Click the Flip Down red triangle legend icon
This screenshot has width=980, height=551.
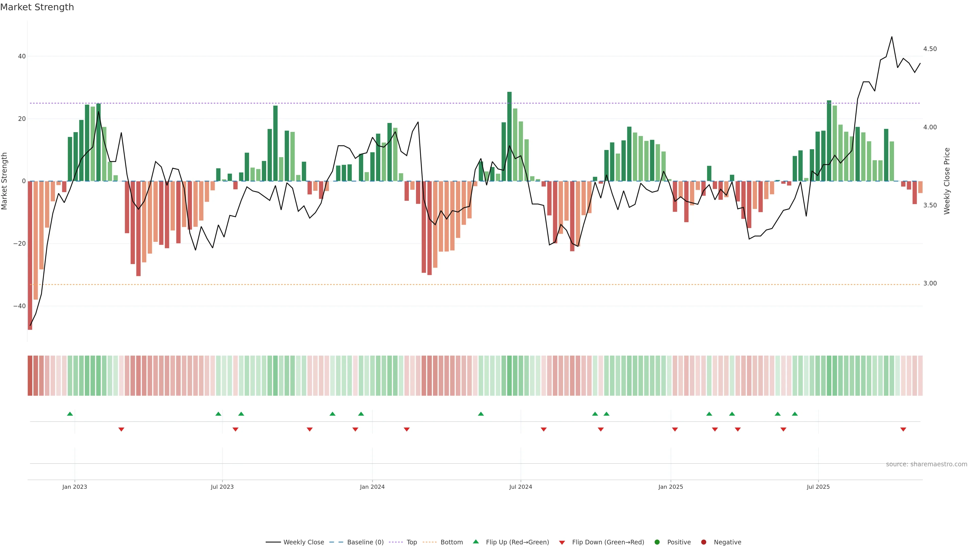[562, 543]
